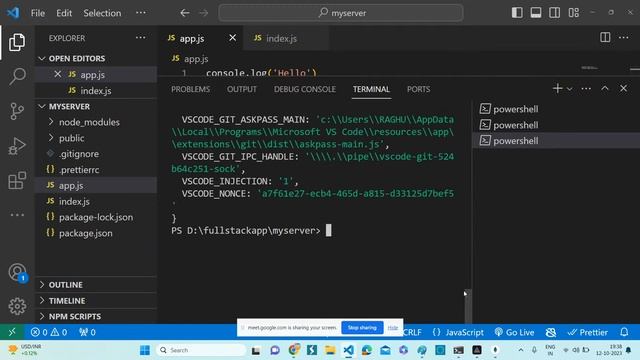Click the VS Code logo icon
The height and width of the screenshot is (360, 640).
(x=13, y=13)
